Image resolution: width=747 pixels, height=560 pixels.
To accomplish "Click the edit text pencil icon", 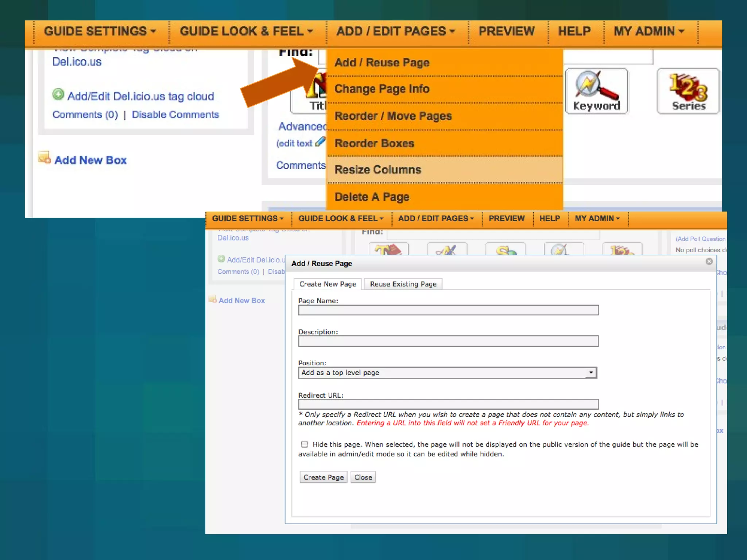I will [x=320, y=141].
